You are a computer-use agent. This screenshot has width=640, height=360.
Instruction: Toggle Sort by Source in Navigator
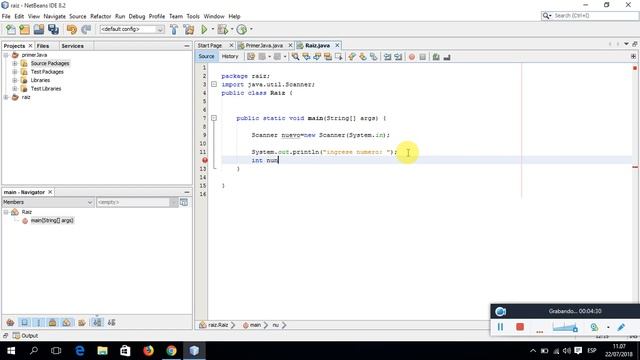coord(111,322)
